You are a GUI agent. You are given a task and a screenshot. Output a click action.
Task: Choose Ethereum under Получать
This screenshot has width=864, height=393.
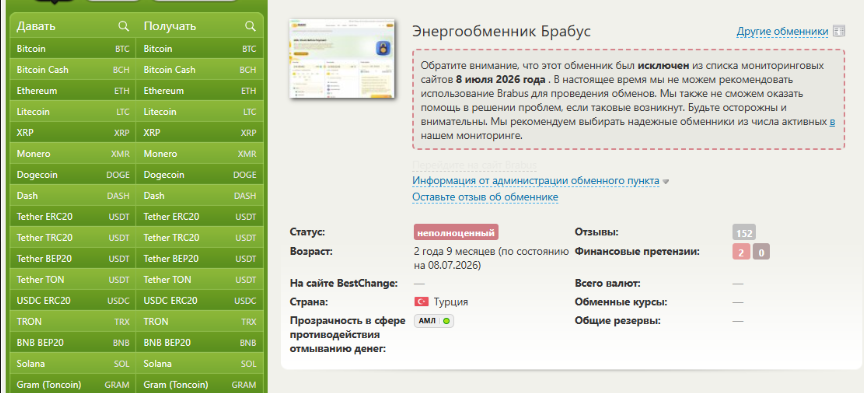point(200,90)
